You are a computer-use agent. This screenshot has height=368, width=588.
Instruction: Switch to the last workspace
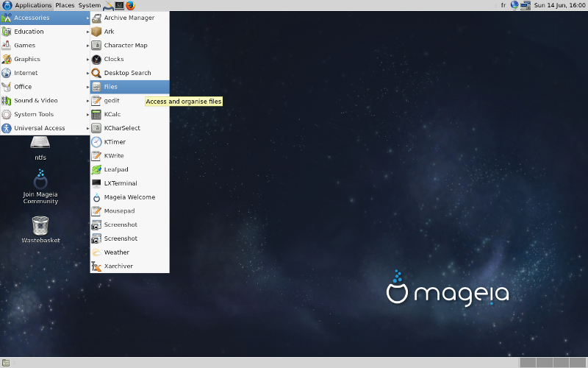578,363
